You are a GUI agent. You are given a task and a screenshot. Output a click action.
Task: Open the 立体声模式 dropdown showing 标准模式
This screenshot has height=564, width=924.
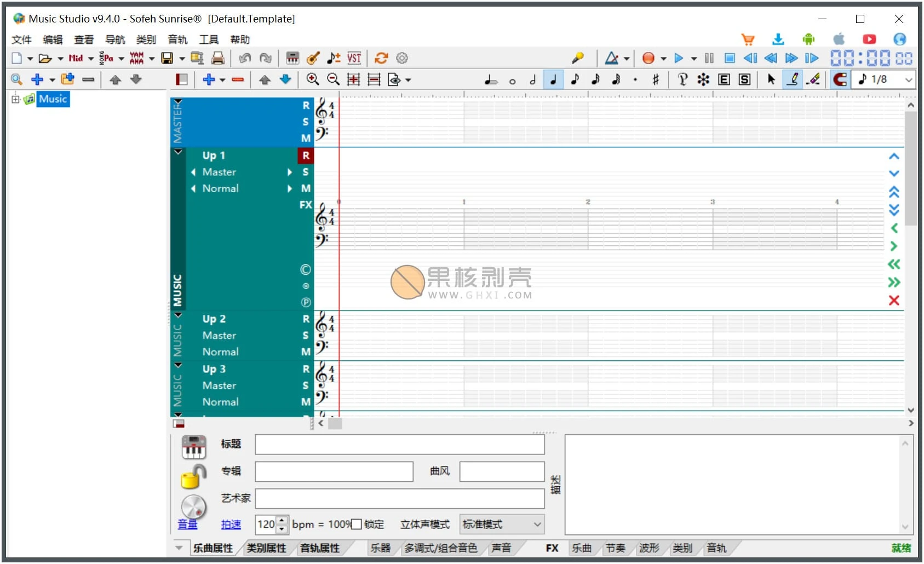click(x=501, y=524)
